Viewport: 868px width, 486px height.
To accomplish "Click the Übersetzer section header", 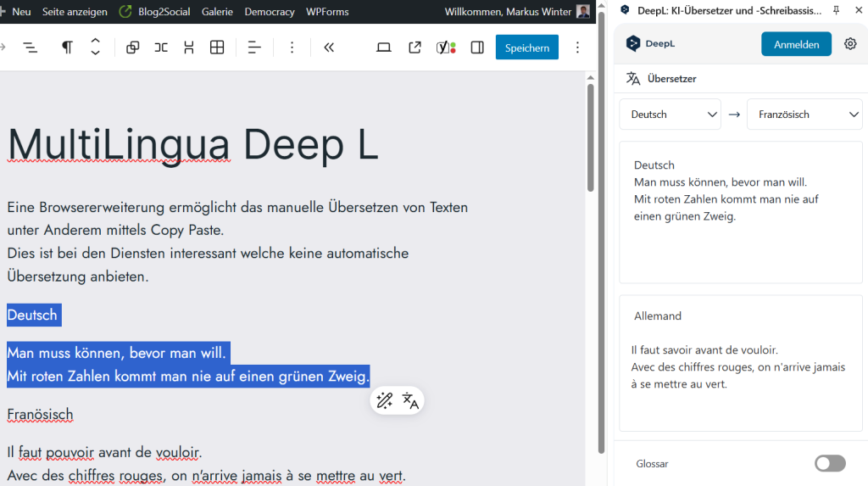I will tap(661, 79).
